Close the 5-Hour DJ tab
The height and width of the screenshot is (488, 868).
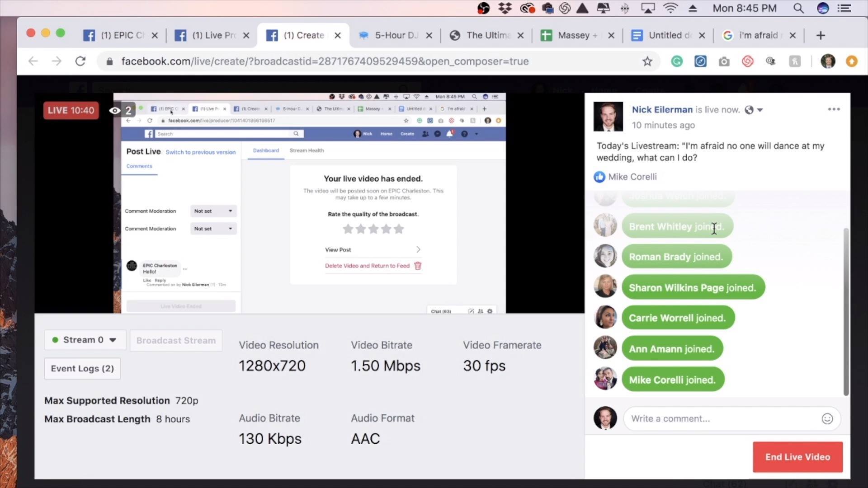tap(429, 35)
